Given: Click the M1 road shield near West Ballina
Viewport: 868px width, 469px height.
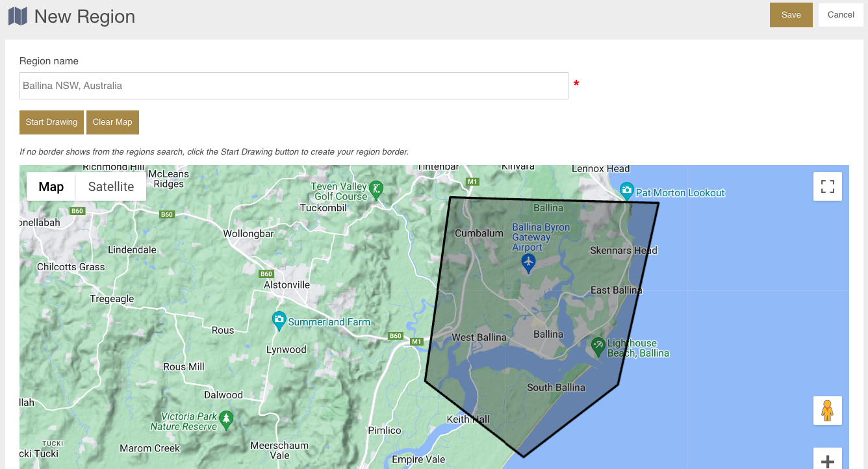Looking at the screenshot, I should click(416, 341).
